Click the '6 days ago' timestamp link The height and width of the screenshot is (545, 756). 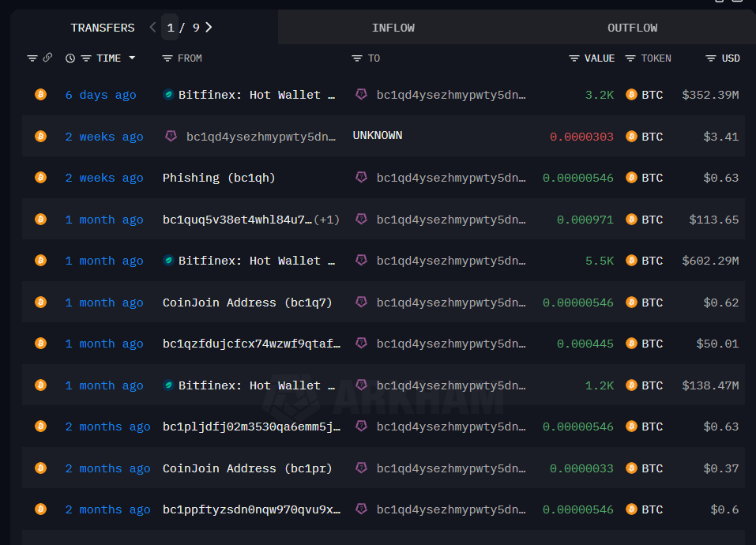point(100,94)
